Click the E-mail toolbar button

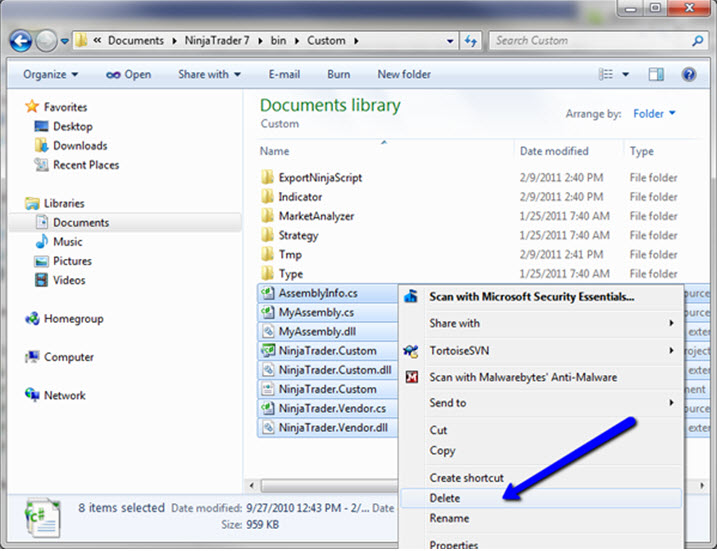[x=284, y=74]
